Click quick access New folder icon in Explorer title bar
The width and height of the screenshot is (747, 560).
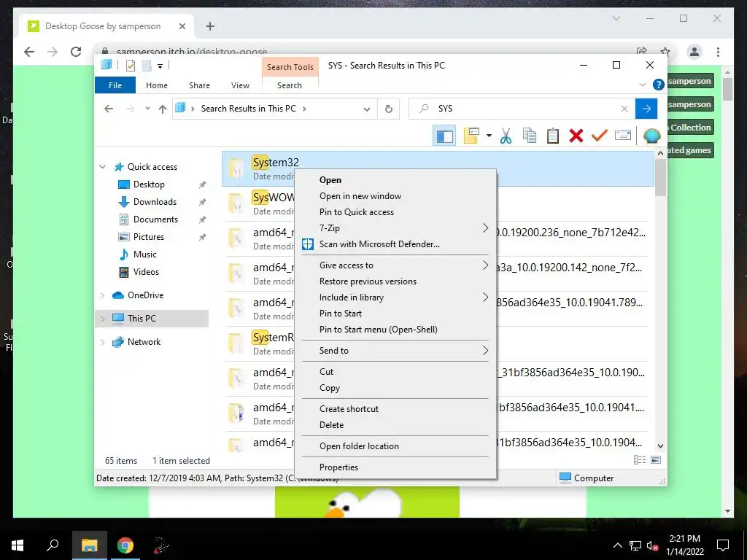click(147, 65)
